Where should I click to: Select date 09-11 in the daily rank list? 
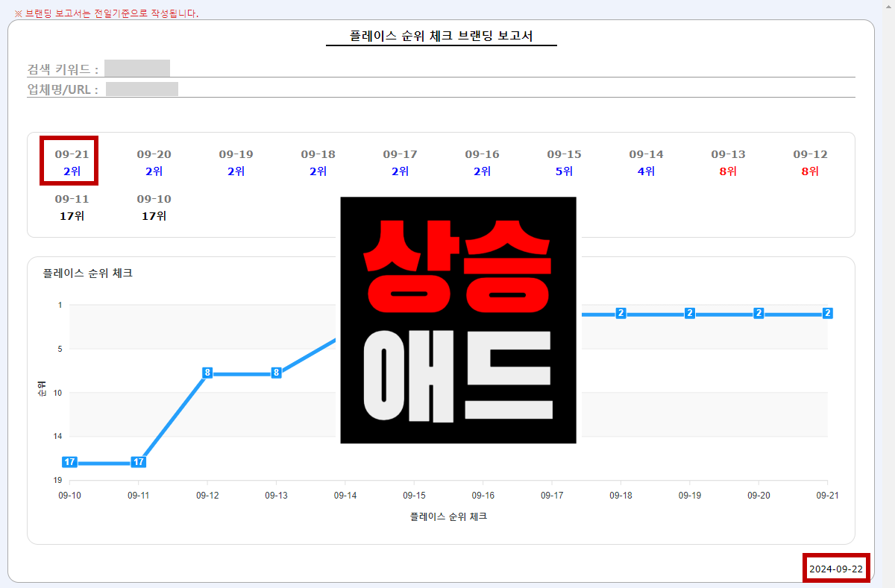coord(72,199)
